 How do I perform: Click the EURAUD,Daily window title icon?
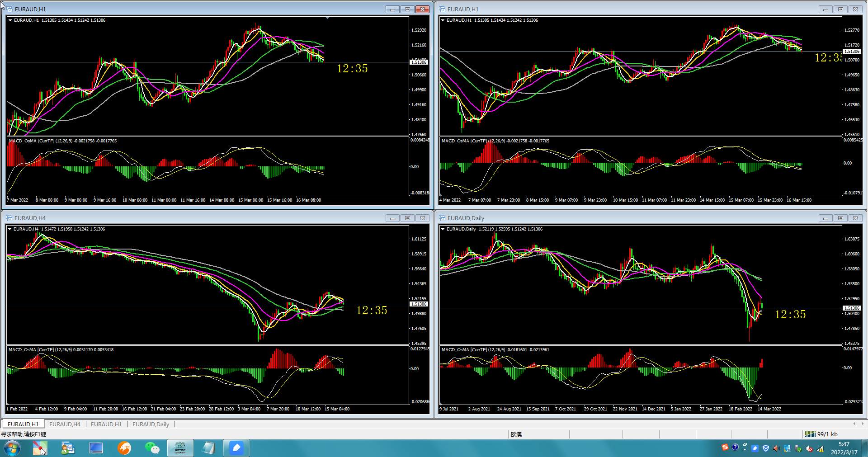442,218
